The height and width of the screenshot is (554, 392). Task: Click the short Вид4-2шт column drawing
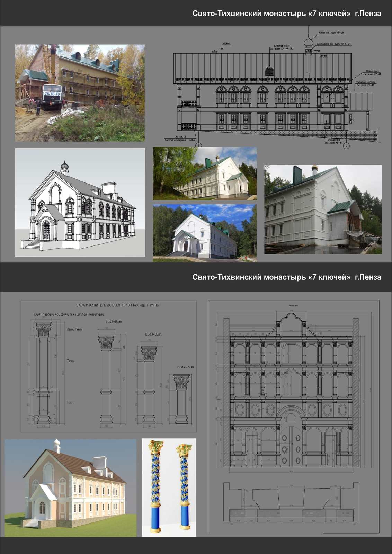tap(181, 399)
